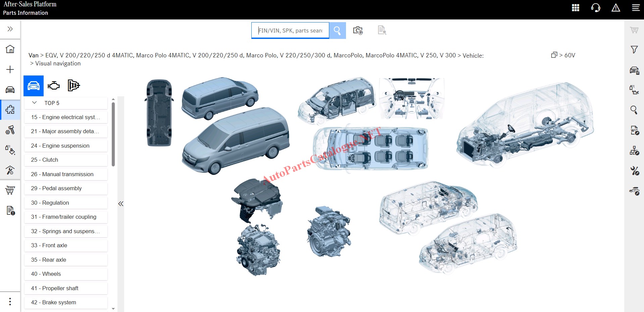Collapse the group list panel

[x=121, y=204]
